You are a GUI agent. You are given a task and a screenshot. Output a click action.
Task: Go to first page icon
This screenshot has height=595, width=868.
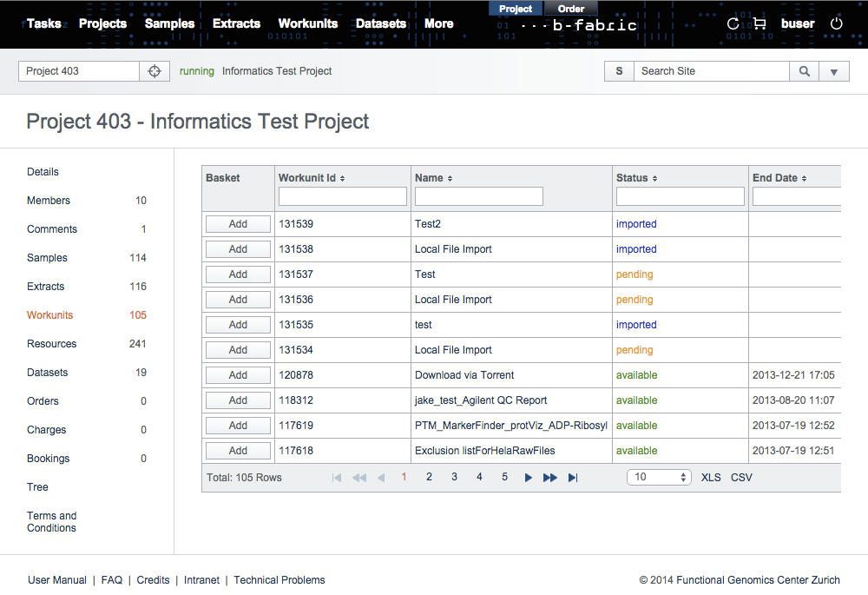(337, 478)
